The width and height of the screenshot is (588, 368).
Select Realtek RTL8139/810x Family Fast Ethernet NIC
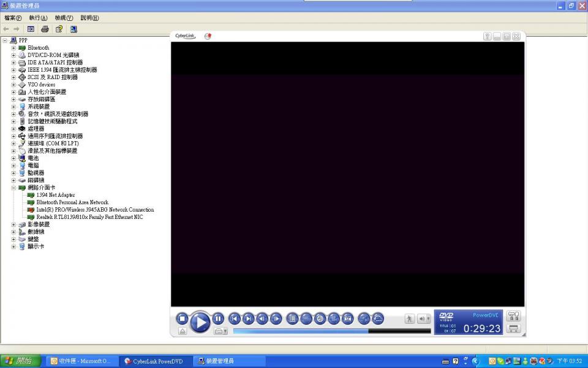(89, 217)
